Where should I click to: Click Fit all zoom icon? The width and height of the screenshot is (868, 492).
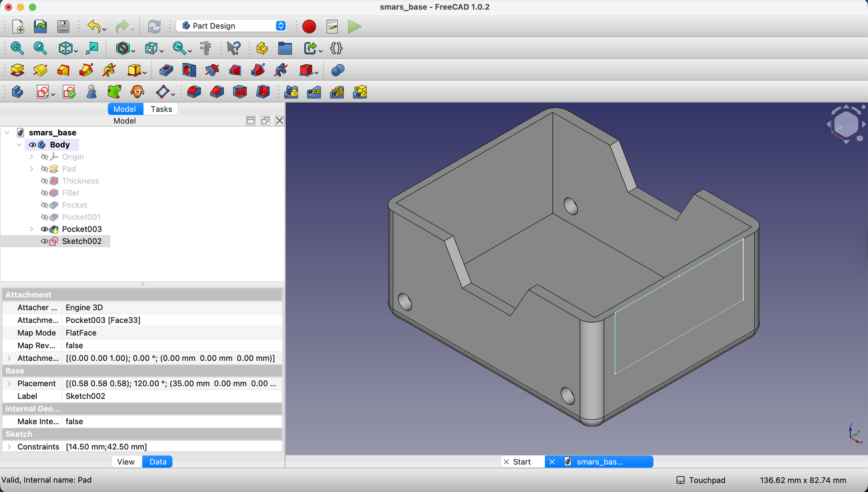[17, 48]
